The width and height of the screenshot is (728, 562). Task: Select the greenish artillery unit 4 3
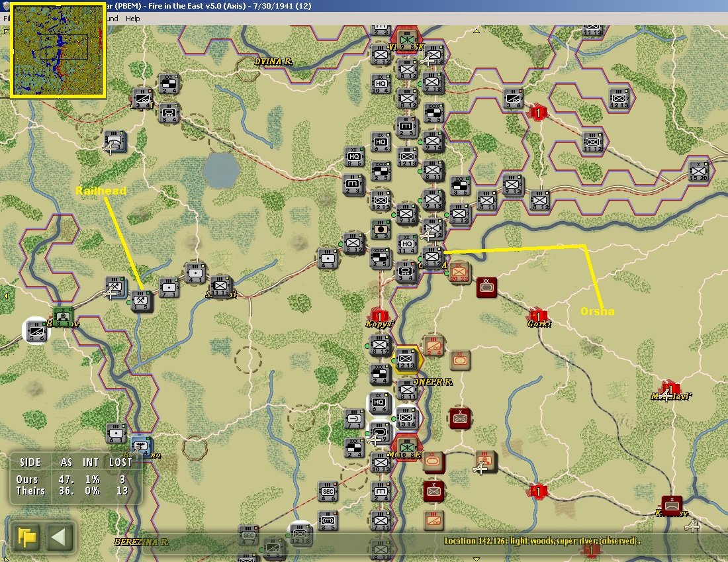point(381,230)
